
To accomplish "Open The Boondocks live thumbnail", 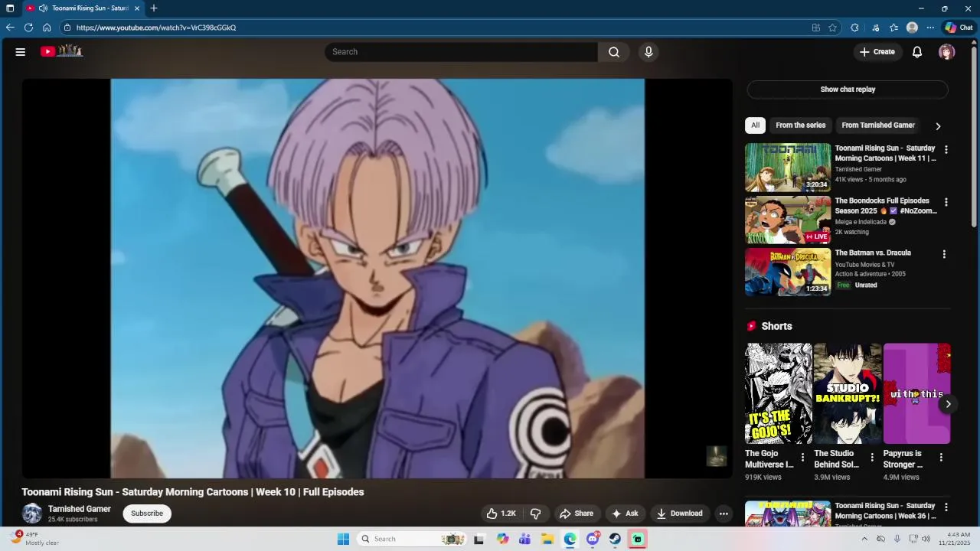I will (788, 220).
